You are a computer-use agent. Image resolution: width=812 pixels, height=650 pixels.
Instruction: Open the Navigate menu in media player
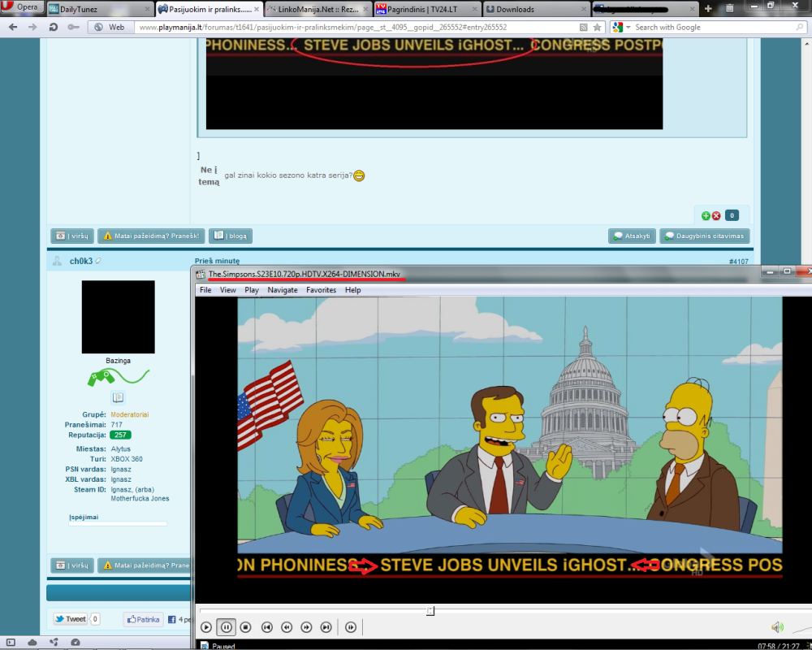(x=283, y=290)
